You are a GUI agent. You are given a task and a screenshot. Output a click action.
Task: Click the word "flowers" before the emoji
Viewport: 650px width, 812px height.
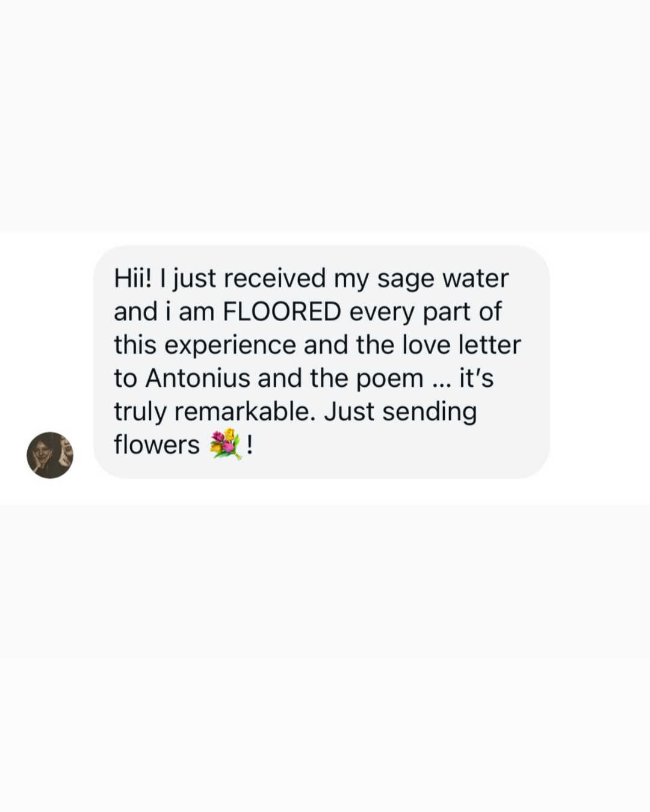156,445
